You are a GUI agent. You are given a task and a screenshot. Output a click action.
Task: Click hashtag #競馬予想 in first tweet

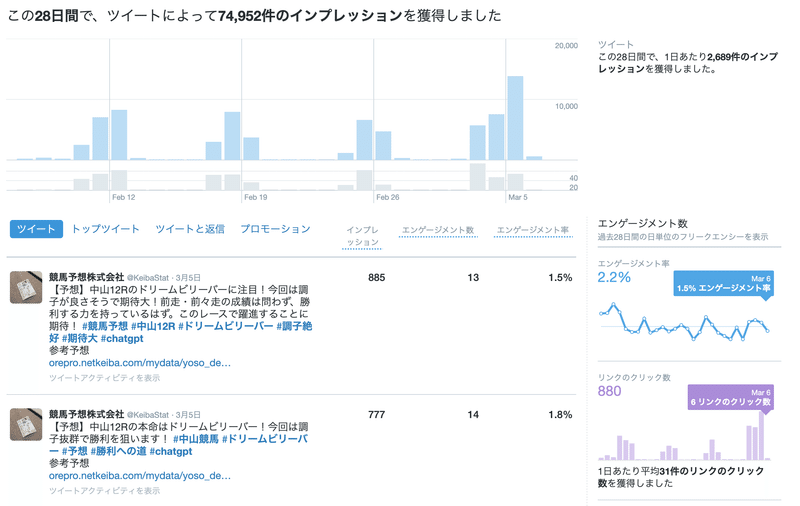click(105, 326)
